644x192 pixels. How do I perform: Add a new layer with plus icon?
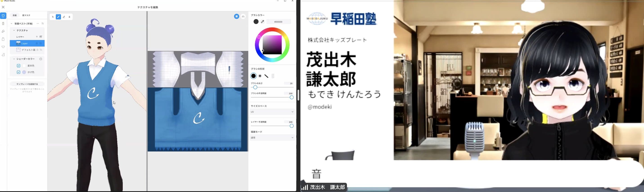pyautogui.click(x=37, y=37)
